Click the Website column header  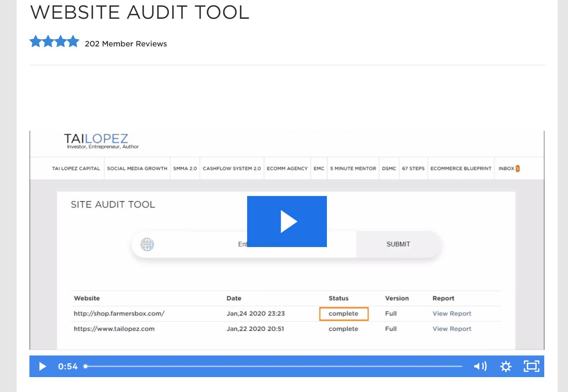(87, 298)
